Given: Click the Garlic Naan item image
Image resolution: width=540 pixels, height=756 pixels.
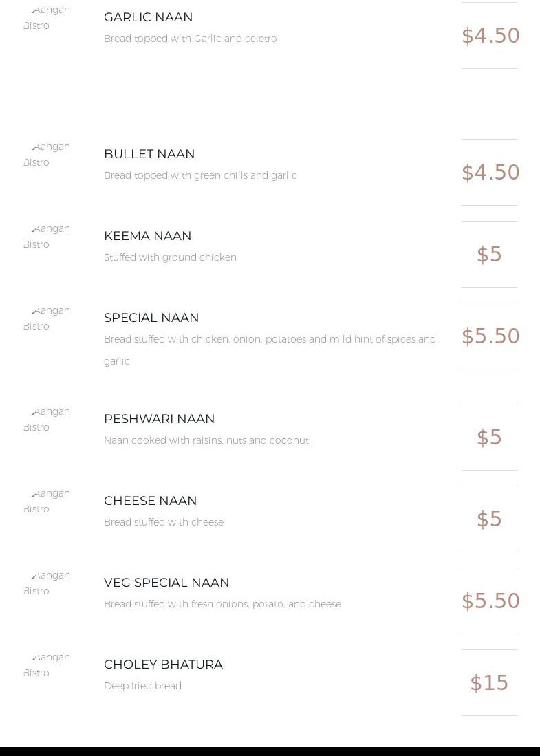Looking at the screenshot, I should pyautogui.click(x=47, y=18).
